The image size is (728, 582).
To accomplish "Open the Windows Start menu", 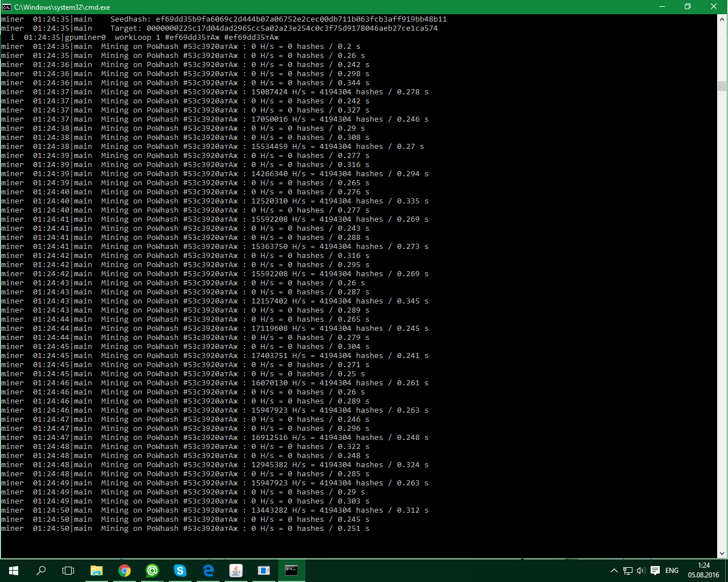I will coord(14,571).
